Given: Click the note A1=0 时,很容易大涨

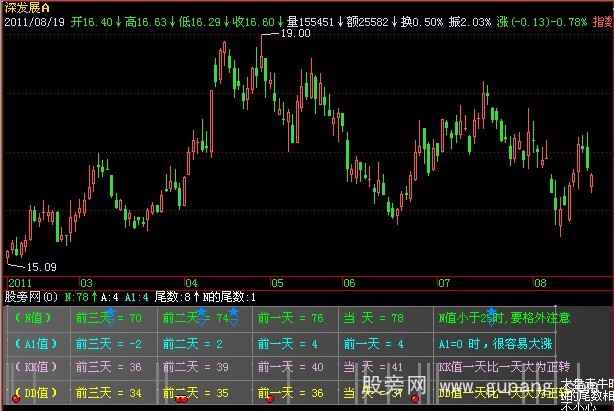Looking at the screenshot, I should pyautogui.click(x=495, y=344).
